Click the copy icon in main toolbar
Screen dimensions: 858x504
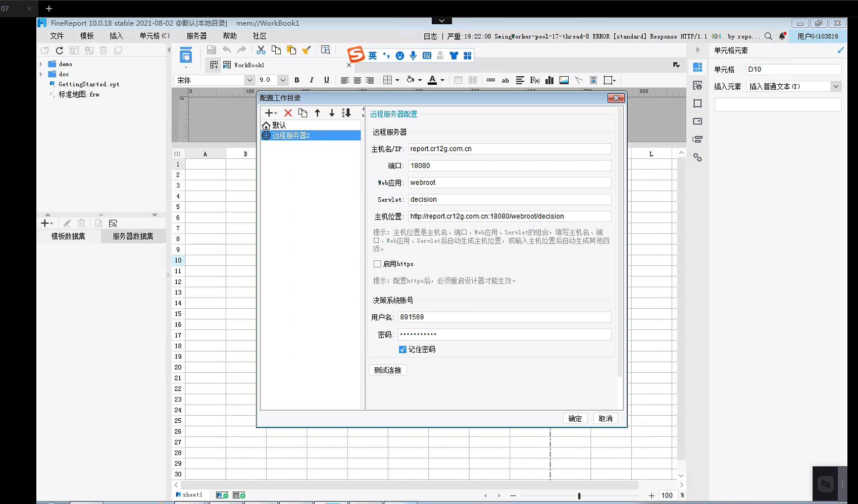tap(276, 50)
